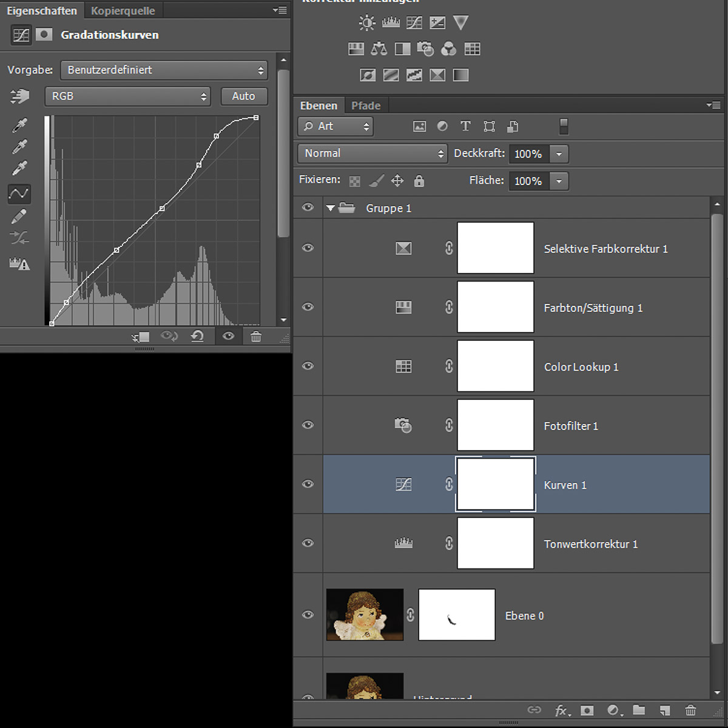Lock all with the padlock icon
This screenshot has height=728, width=728.
pyautogui.click(x=419, y=181)
